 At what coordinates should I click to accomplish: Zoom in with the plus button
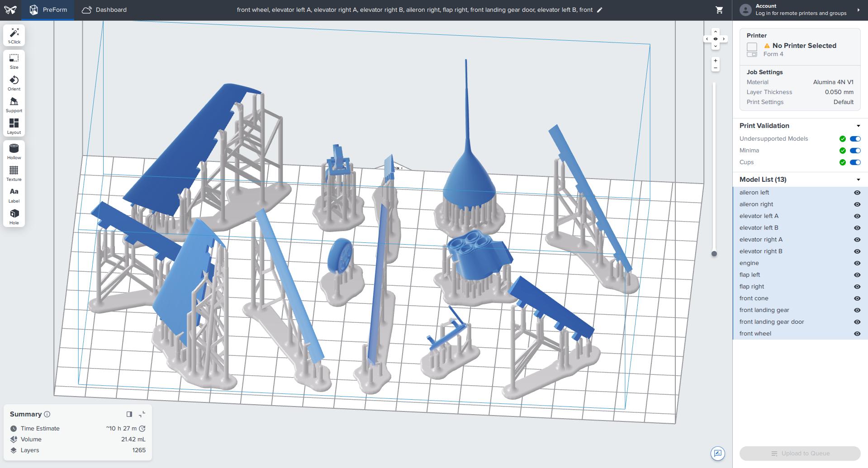715,61
